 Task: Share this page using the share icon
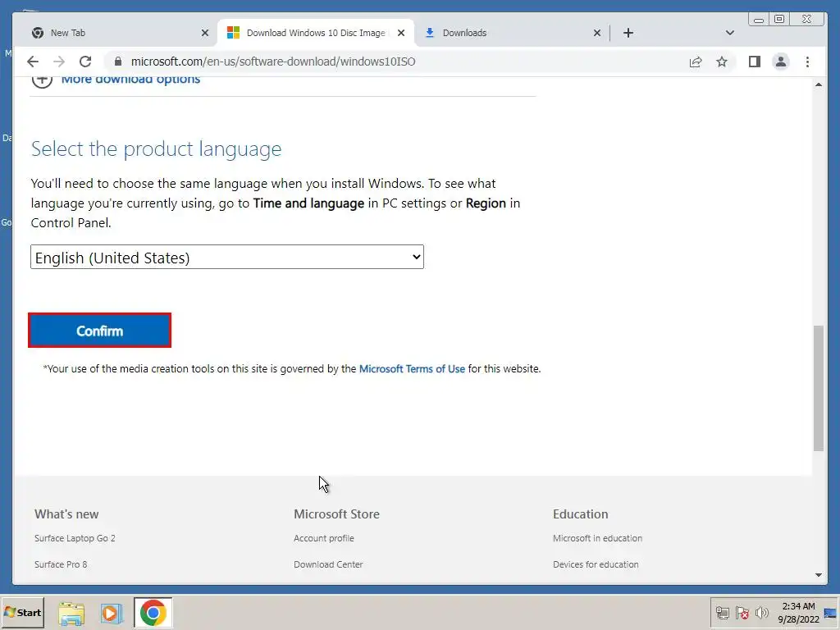pos(696,62)
